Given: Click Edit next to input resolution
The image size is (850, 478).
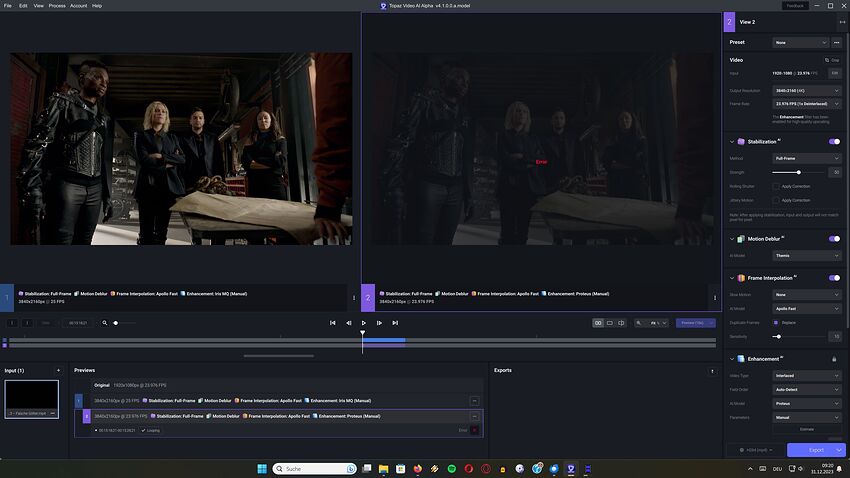Looking at the screenshot, I should click(834, 73).
